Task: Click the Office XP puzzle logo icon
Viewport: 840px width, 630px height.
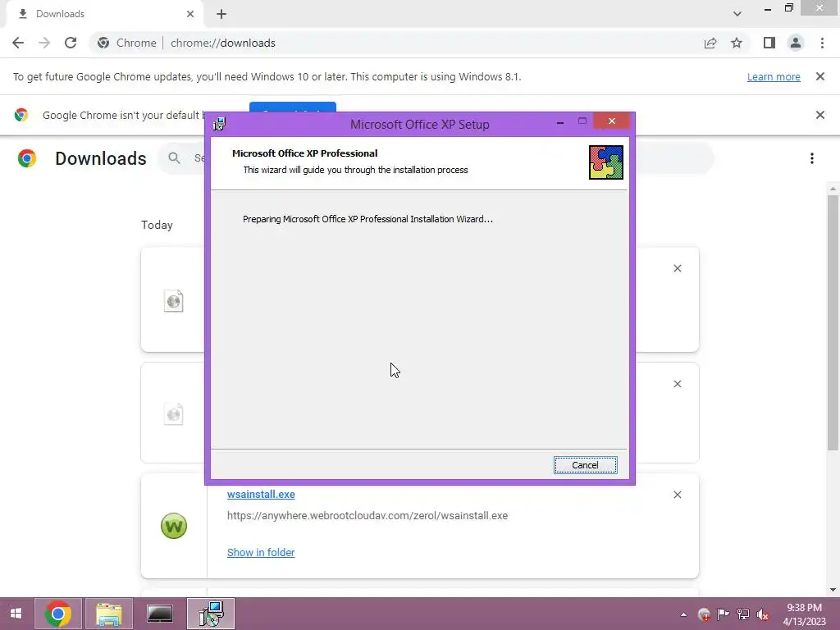Action: pos(606,162)
